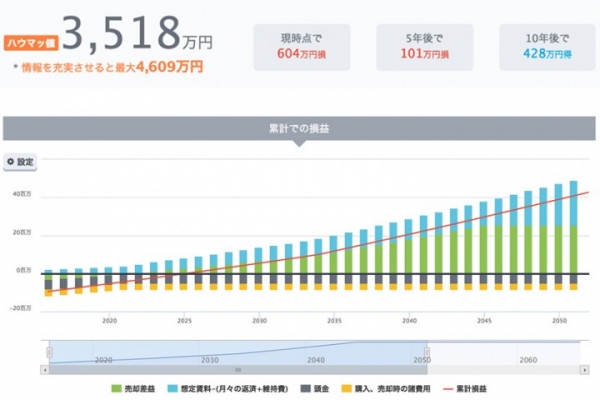The image size is (600, 400).
Task: Select the 5年後で 101万円損 card
Action: coord(418,47)
